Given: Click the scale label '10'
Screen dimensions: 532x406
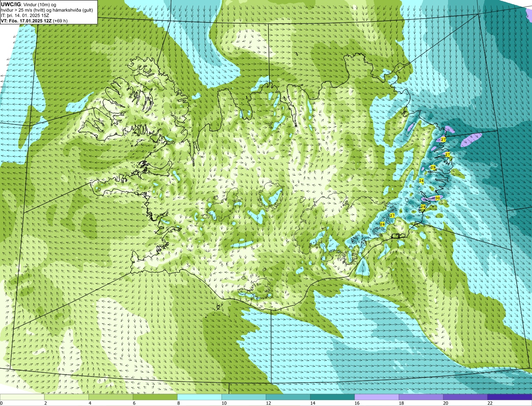Looking at the screenshot, I should point(224,403).
